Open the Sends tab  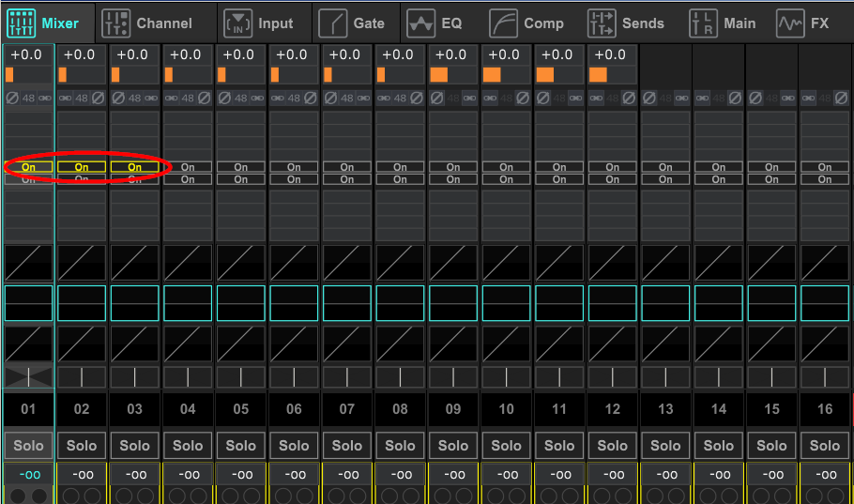click(x=626, y=23)
